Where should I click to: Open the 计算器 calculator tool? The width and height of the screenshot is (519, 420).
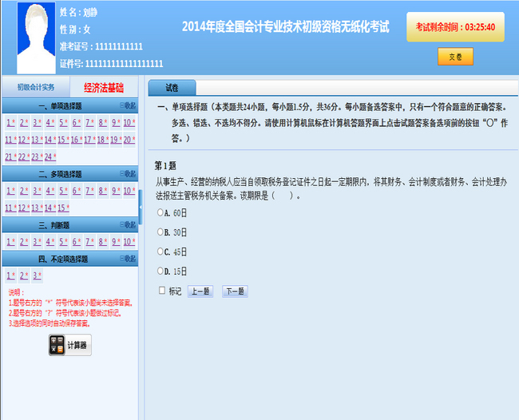pyautogui.click(x=69, y=345)
